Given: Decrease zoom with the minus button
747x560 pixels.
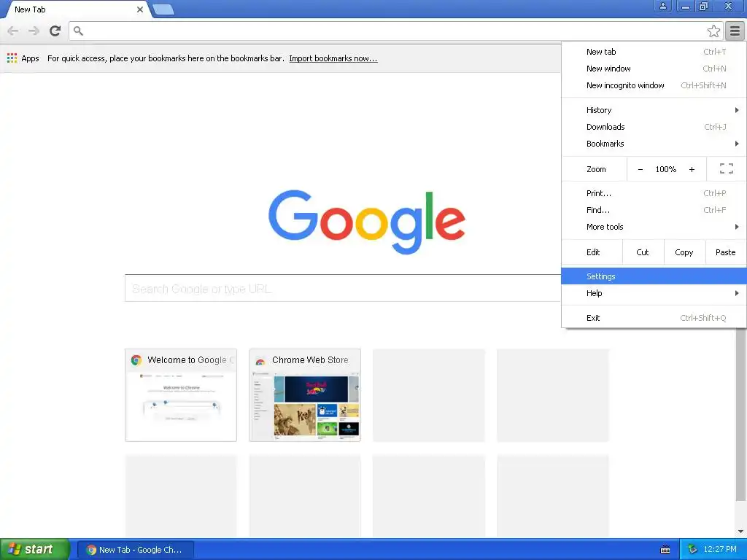Looking at the screenshot, I should coord(640,169).
